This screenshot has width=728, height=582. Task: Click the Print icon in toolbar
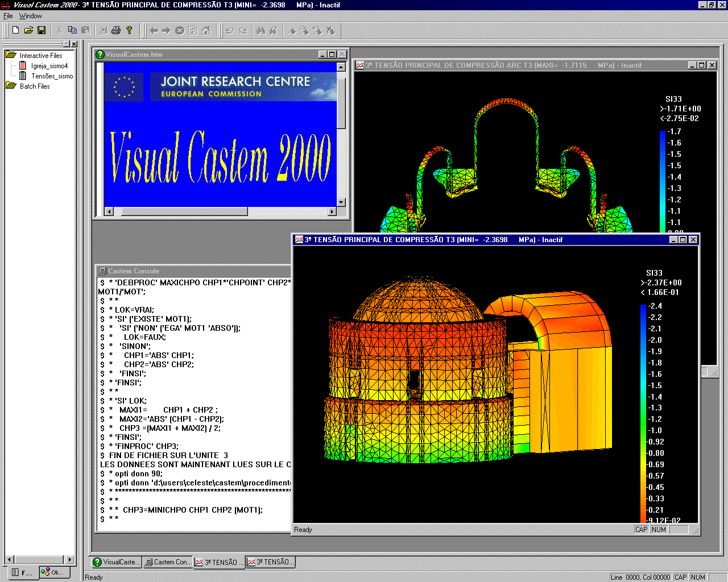[x=116, y=30]
